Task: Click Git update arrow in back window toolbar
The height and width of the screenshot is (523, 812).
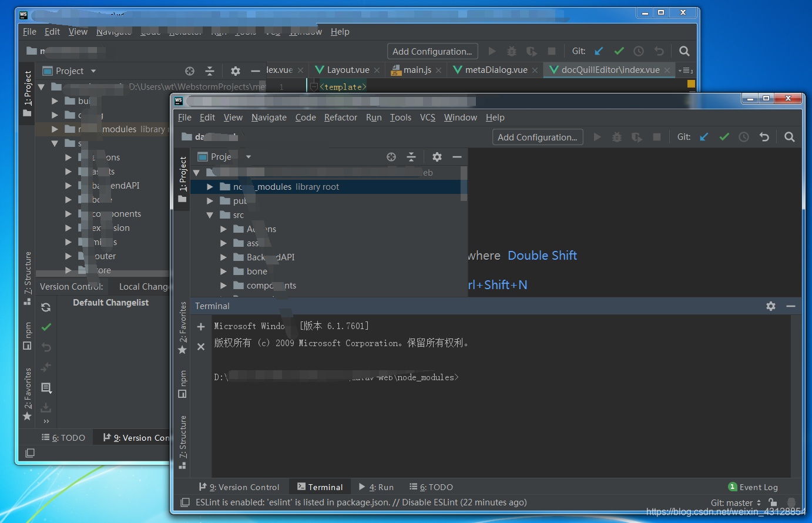Action: pos(599,51)
